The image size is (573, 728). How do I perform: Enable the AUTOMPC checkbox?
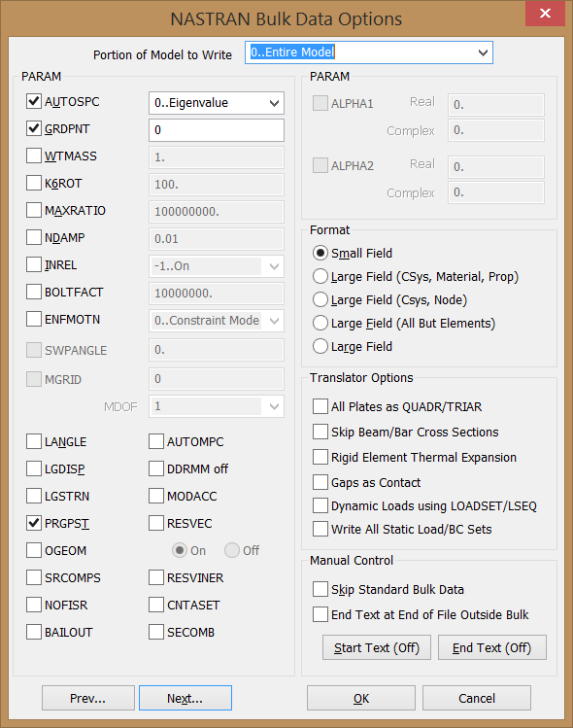(x=156, y=441)
